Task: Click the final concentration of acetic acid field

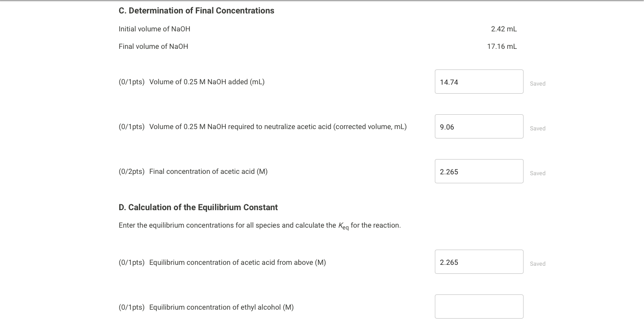Action: [479, 171]
